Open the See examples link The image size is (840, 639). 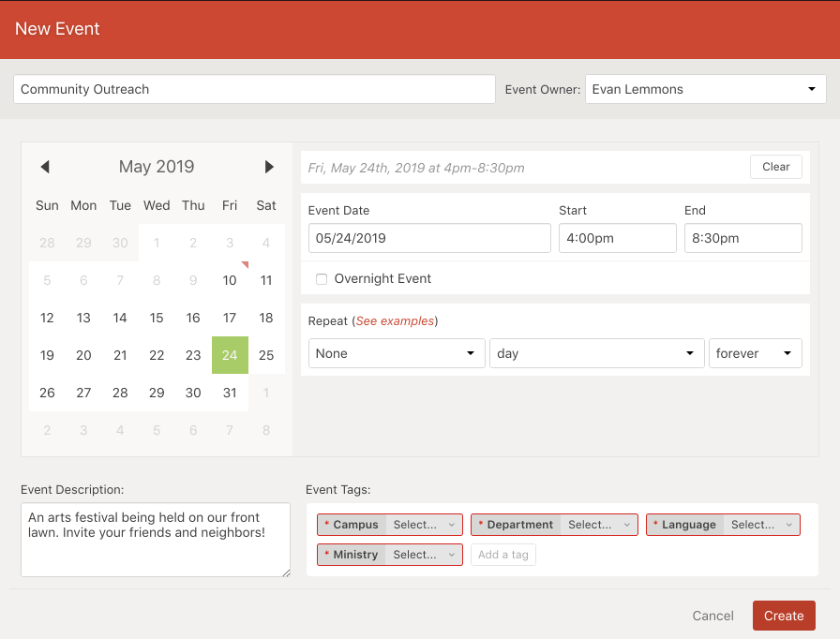395,321
